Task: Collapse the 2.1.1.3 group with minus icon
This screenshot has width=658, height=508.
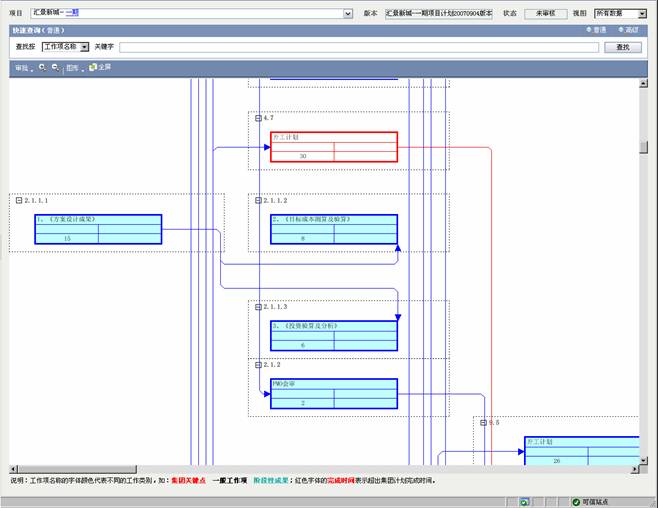Action: (x=257, y=307)
